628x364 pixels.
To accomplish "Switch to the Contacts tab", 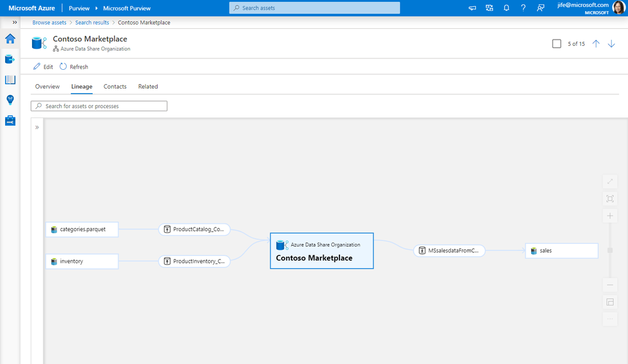I will (115, 87).
